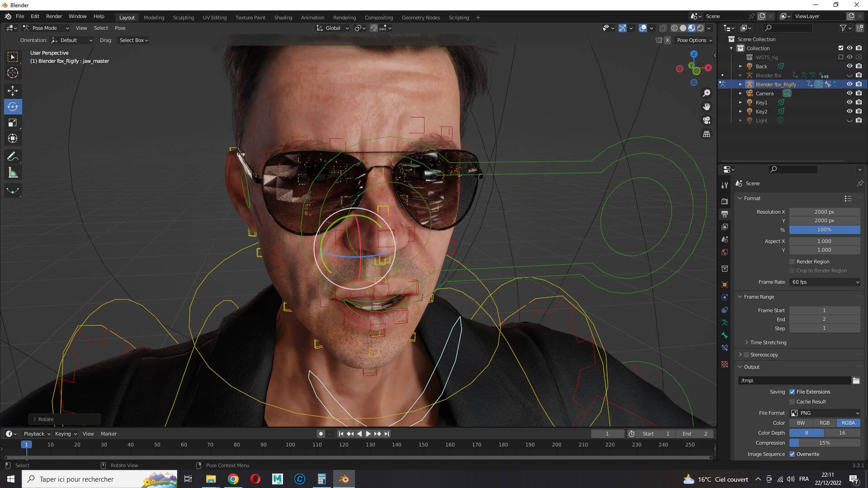Adjust the Compression 15% slider
Screen dimensions: 868x488
(x=824, y=443)
